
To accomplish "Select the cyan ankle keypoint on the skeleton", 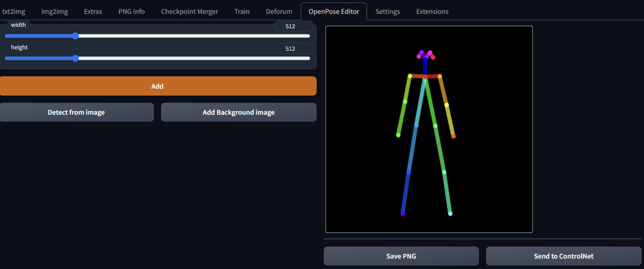I will [x=450, y=214].
